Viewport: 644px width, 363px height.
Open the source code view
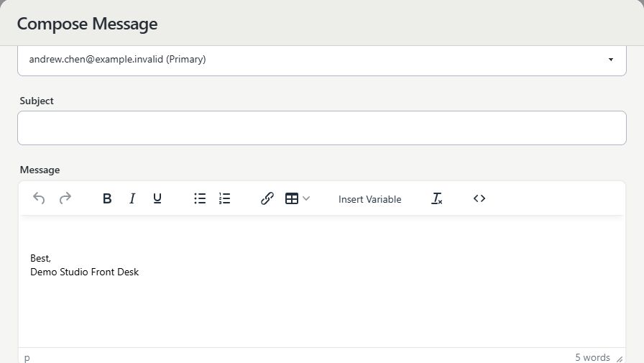pyautogui.click(x=479, y=198)
